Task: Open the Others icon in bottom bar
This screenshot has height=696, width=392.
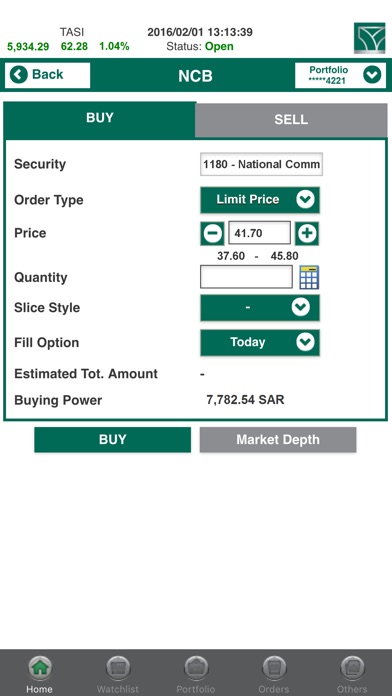Action: point(352,668)
